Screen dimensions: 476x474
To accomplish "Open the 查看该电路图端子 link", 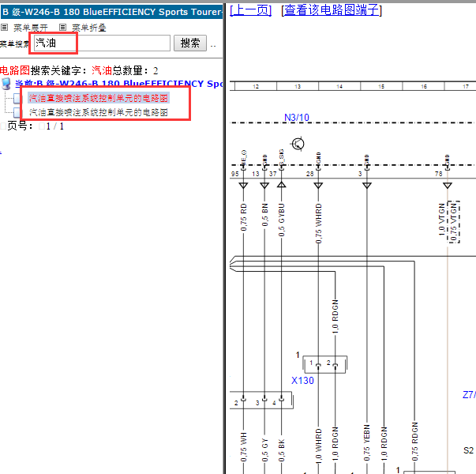I will coord(332,10).
